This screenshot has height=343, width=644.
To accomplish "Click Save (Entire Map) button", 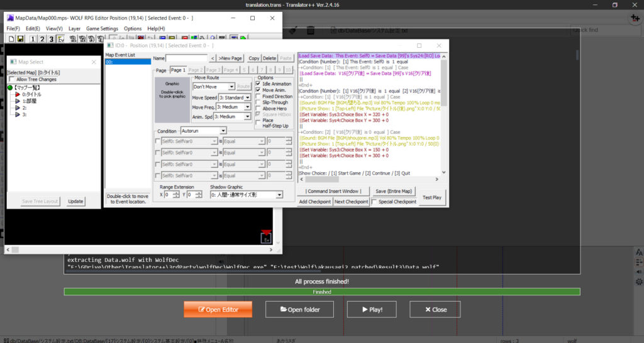I will pyautogui.click(x=394, y=191).
